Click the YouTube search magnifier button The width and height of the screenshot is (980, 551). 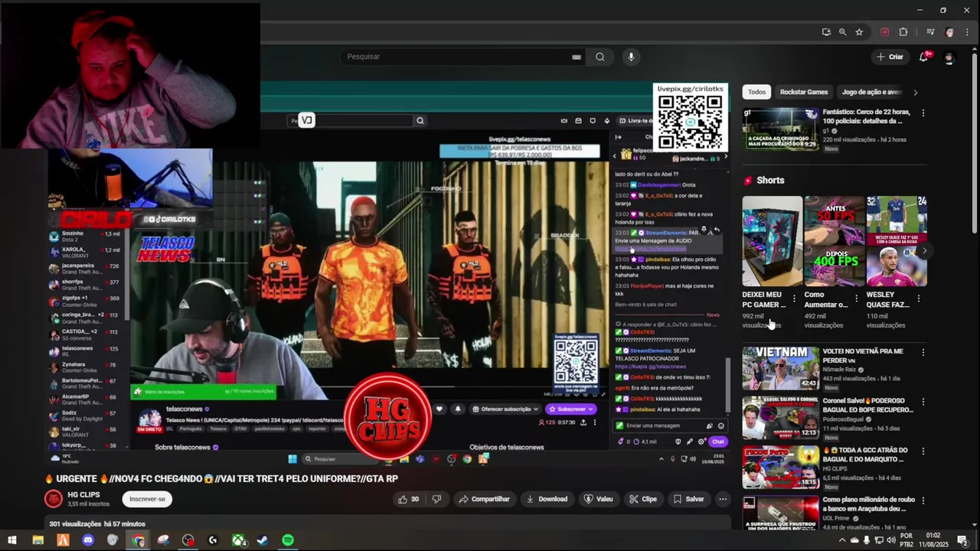click(600, 57)
